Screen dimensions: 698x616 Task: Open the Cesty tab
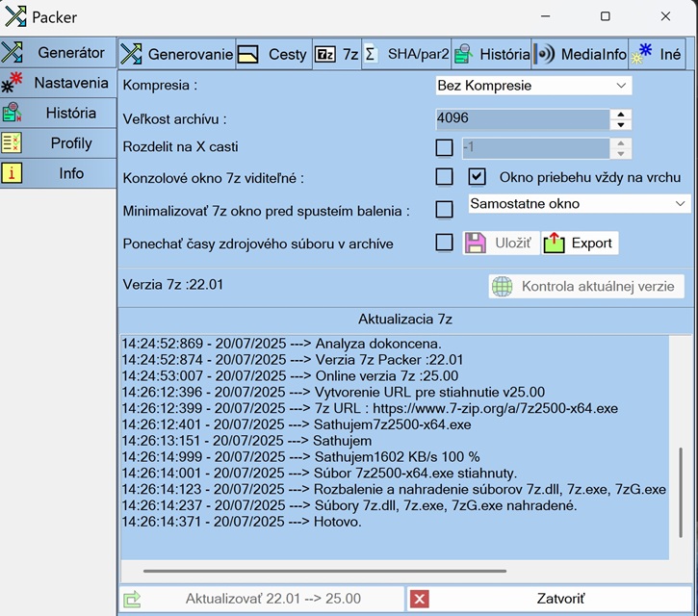click(x=273, y=54)
